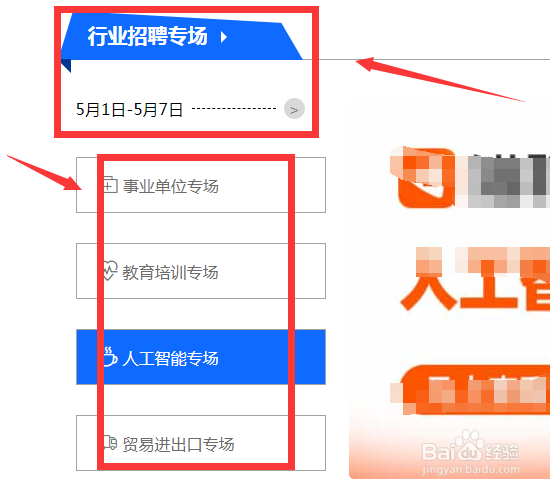Screen dimensions: 550x488
Task: Click the dark blue ribbon fold under header
Action: (x=66, y=66)
